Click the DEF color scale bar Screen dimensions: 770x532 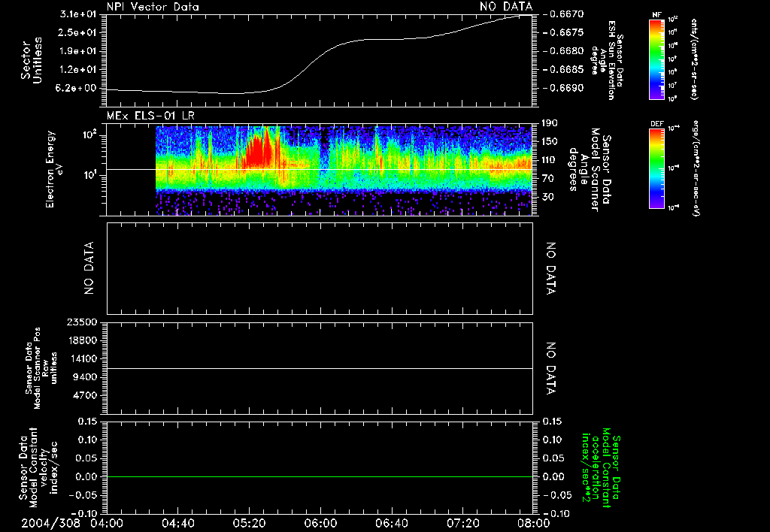tap(657, 168)
